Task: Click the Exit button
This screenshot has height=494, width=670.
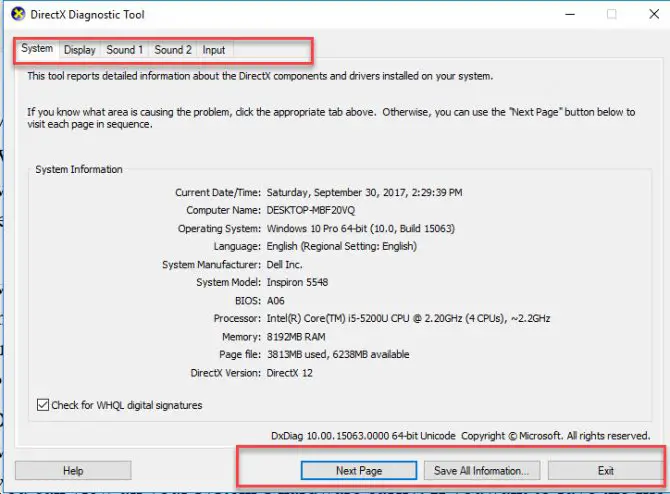Action: coord(605,470)
